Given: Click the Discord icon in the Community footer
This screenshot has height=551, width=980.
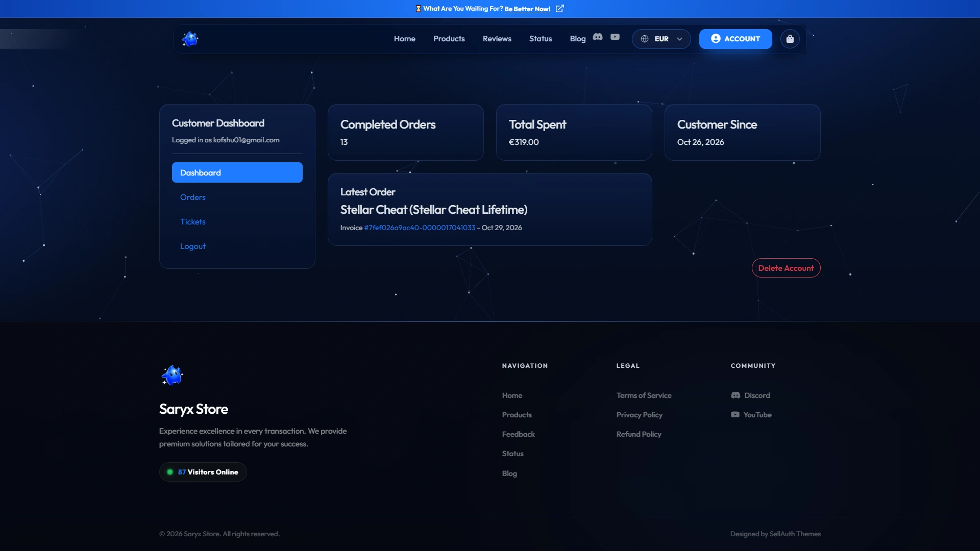Looking at the screenshot, I should point(736,395).
